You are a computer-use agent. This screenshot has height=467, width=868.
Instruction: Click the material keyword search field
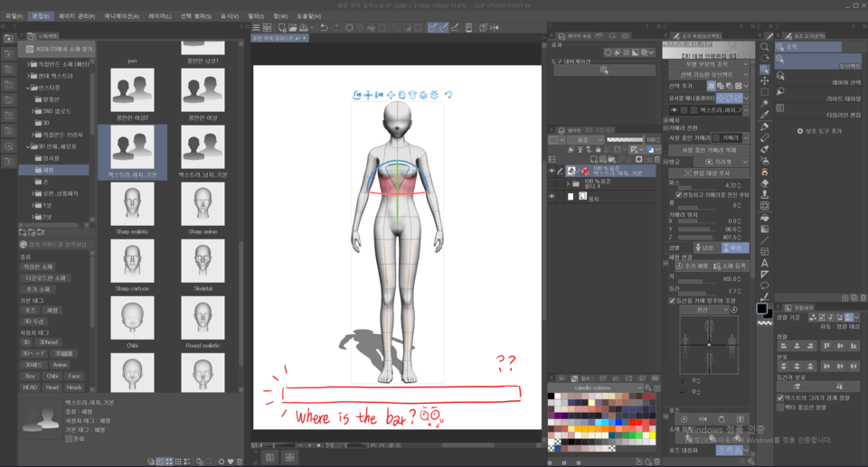56,244
